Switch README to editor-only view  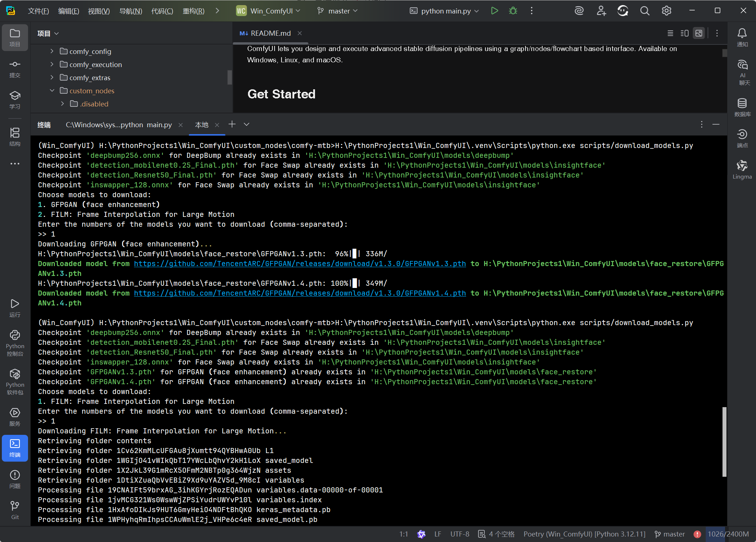pyautogui.click(x=670, y=33)
